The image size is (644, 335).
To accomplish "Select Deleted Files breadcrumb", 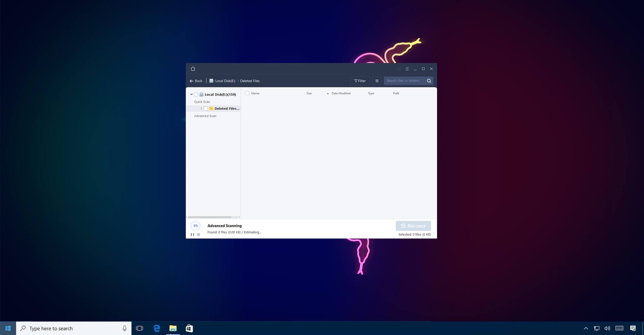I will (250, 81).
